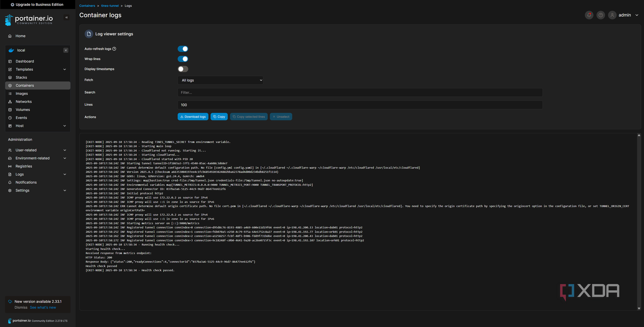Open the notifications bell icon in header
Image resolution: width=644 pixels, height=327 pixels.
[x=589, y=15]
